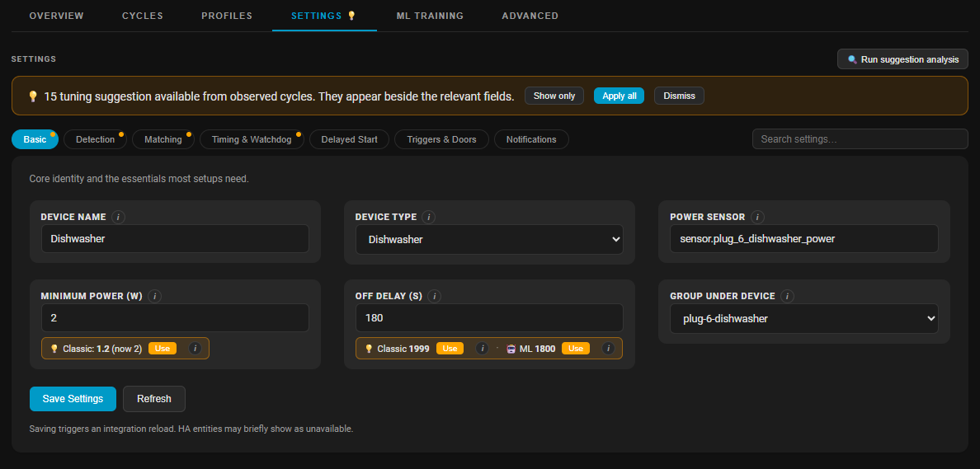
Task: Open the Timing & Watchdog category
Action: click(x=252, y=139)
